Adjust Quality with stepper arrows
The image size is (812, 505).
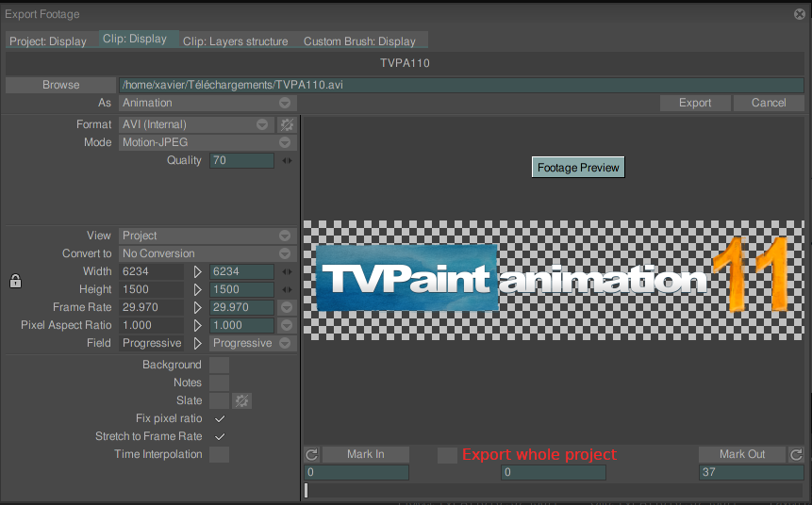pos(287,161)
